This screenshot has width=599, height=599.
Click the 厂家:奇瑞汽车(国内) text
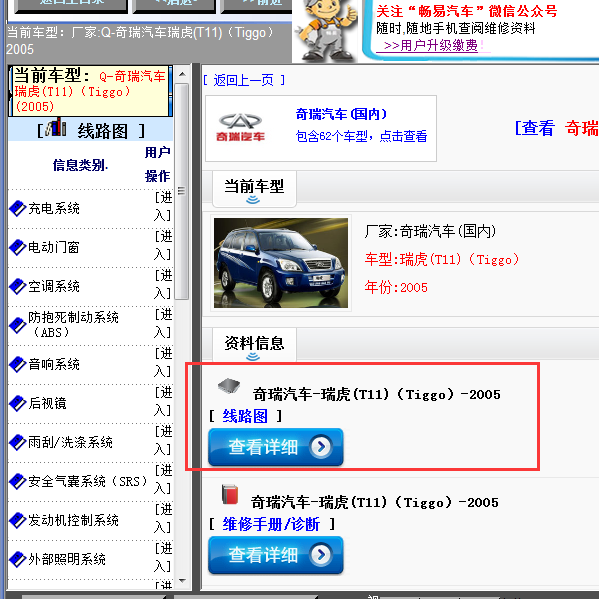tap(431, 231)
